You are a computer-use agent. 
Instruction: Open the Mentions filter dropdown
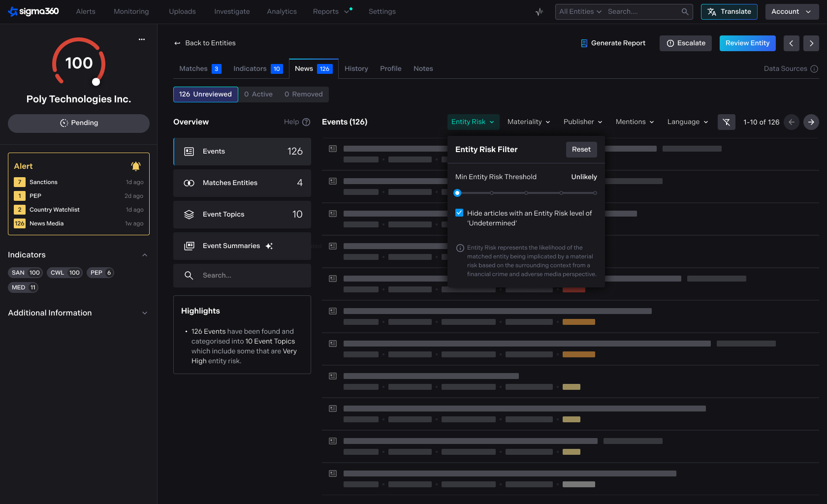click(635, 122)
